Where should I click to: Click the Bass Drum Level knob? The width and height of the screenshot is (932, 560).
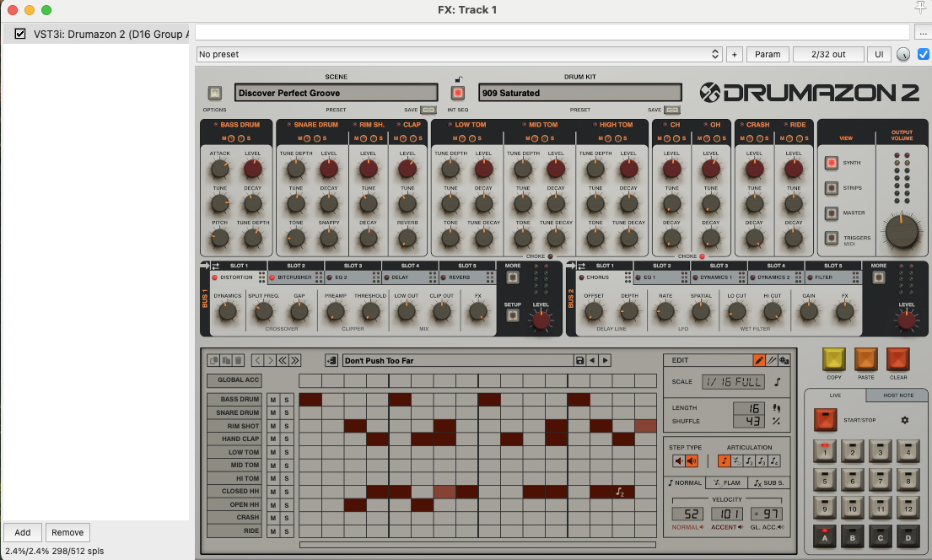click(253, 170)
